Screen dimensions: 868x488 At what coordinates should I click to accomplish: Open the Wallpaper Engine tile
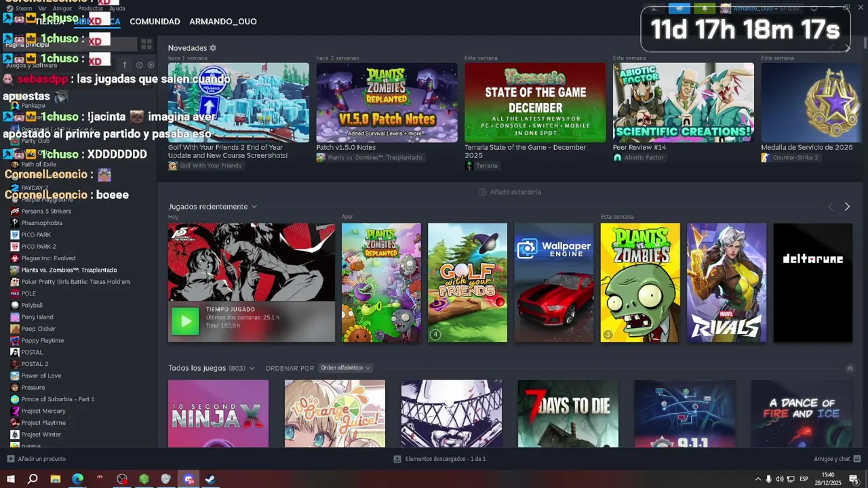pyautogui.click(x=554, y=283)
